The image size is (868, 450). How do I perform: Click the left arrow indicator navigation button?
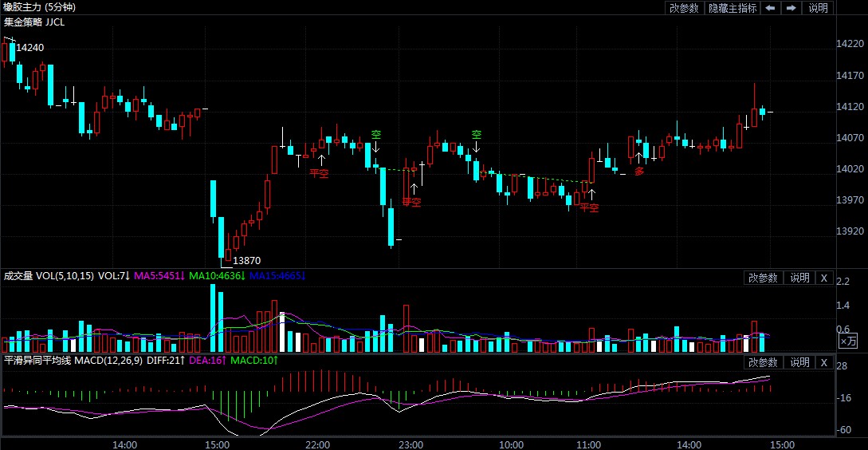point(771,8)
